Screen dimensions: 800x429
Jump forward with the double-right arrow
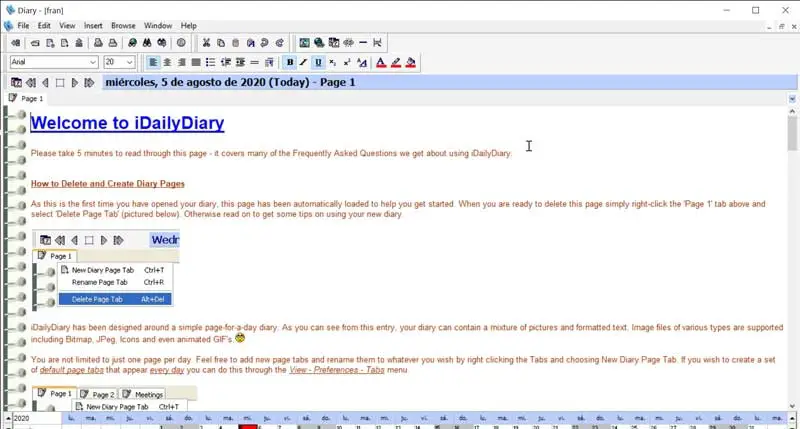pyautogui.click(x=89, y=83)
